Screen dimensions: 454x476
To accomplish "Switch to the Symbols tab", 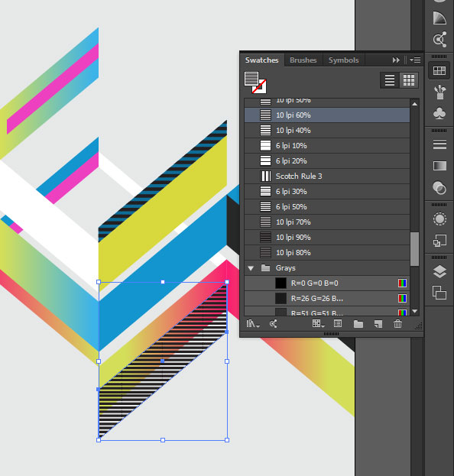I will (x=343, y=60).
